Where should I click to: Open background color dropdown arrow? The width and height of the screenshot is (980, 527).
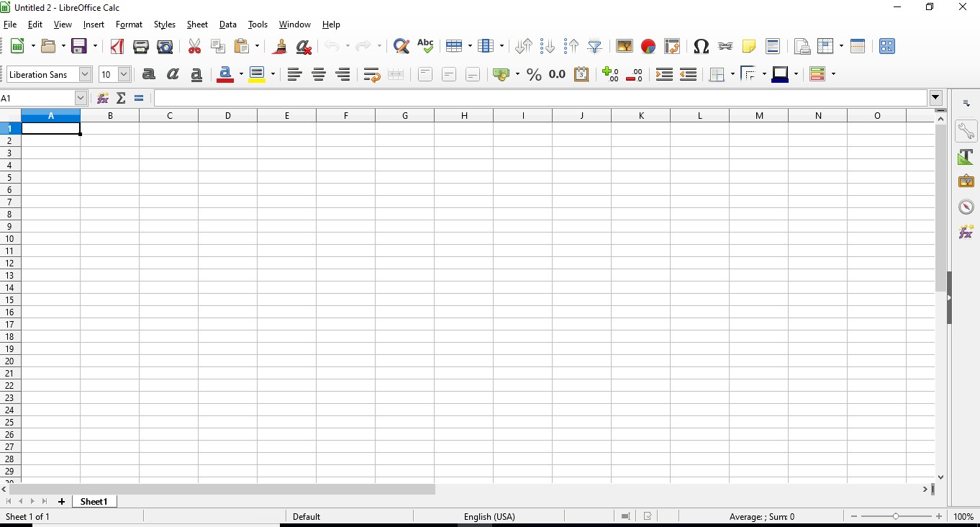pos(273,74)
